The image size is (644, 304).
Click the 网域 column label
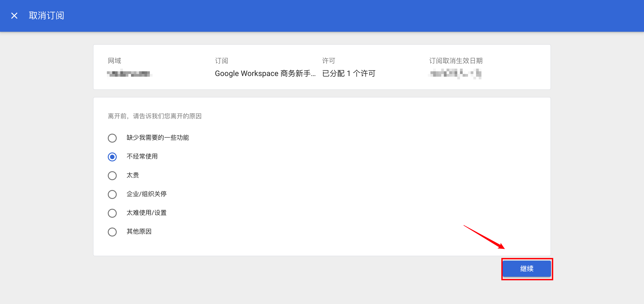tap(114, 61)
